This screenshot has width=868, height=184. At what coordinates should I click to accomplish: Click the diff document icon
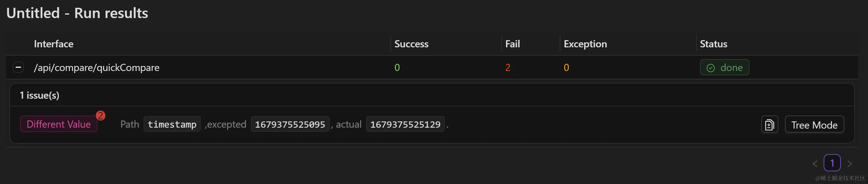pyautogui.click(x=769, y=125)
